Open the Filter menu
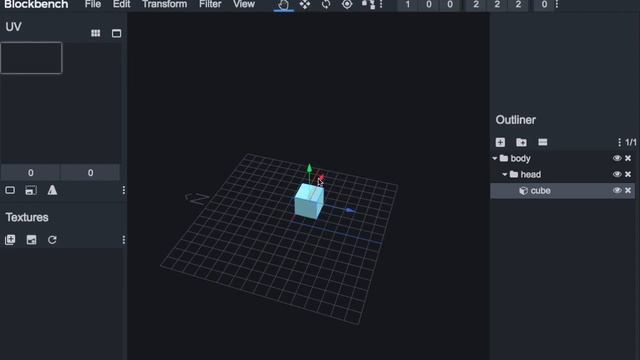The image size is (640, 360). [x=210, y=4]
